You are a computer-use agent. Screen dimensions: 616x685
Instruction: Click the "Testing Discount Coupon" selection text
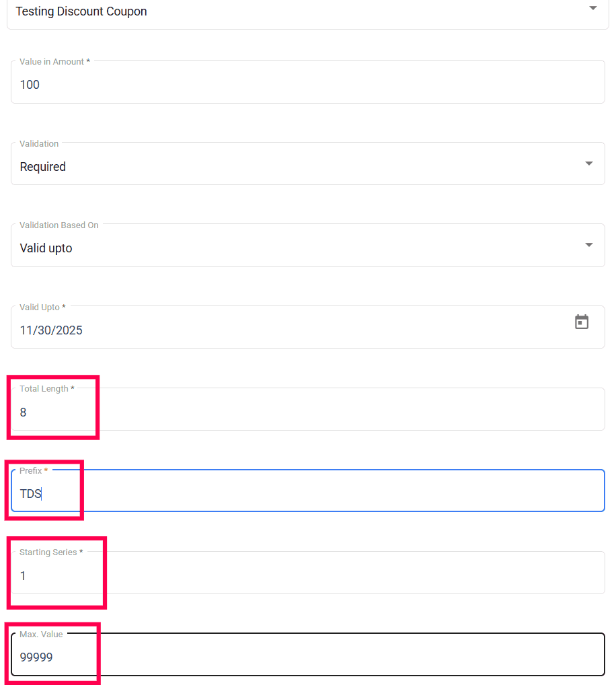81,11
